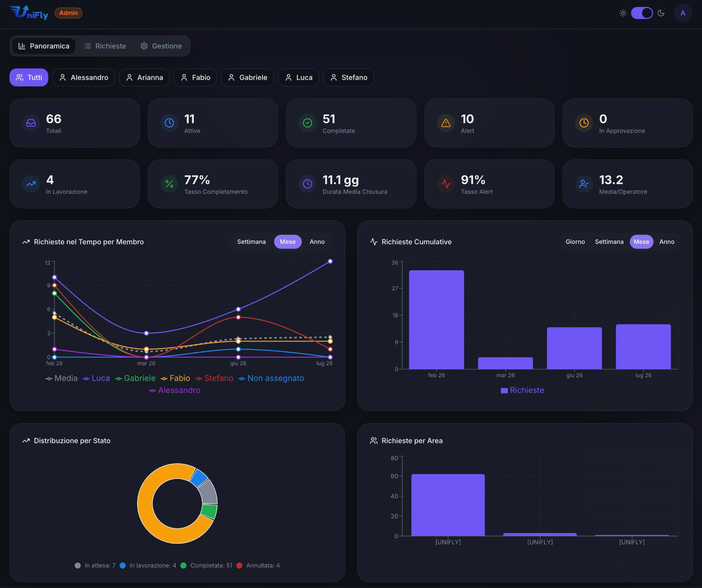Click the feb 26 cumulative bar
Viewport: 702px width, 588px height.
(x=437, y=320)
